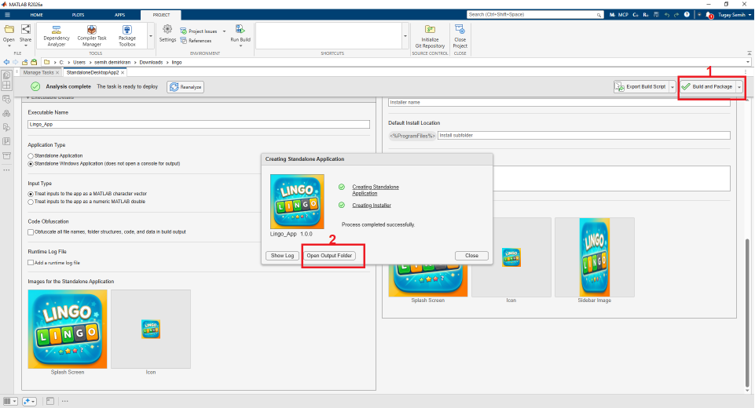Expand the address bar history dropdown
The image size is (755, 408).
click(x=748, y=62)
